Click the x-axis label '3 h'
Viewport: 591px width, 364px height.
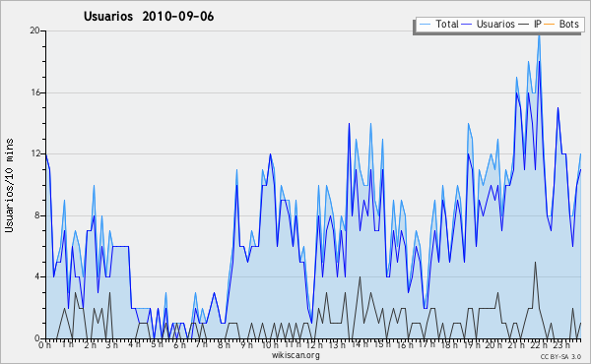click(112, 344)
